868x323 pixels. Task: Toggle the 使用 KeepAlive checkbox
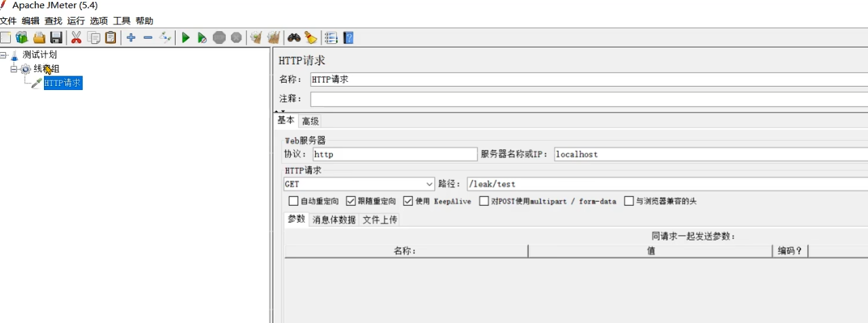coord(408,201)
